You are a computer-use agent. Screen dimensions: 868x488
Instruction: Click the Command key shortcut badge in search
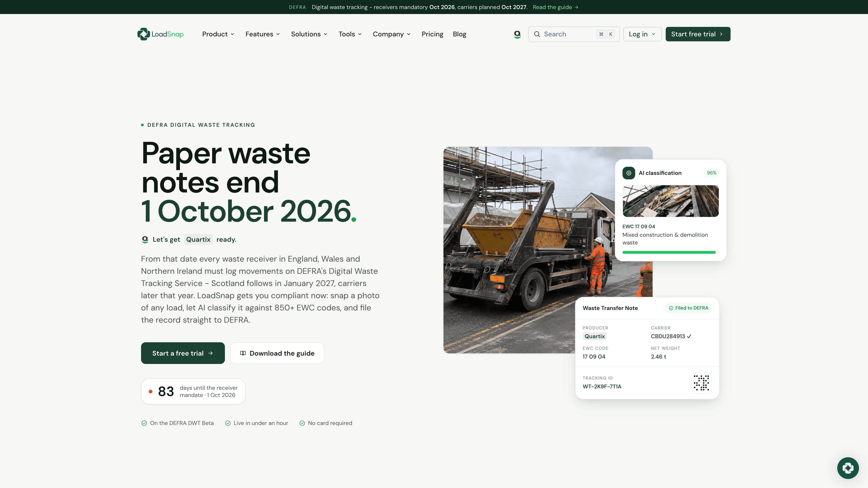point(601,34)
